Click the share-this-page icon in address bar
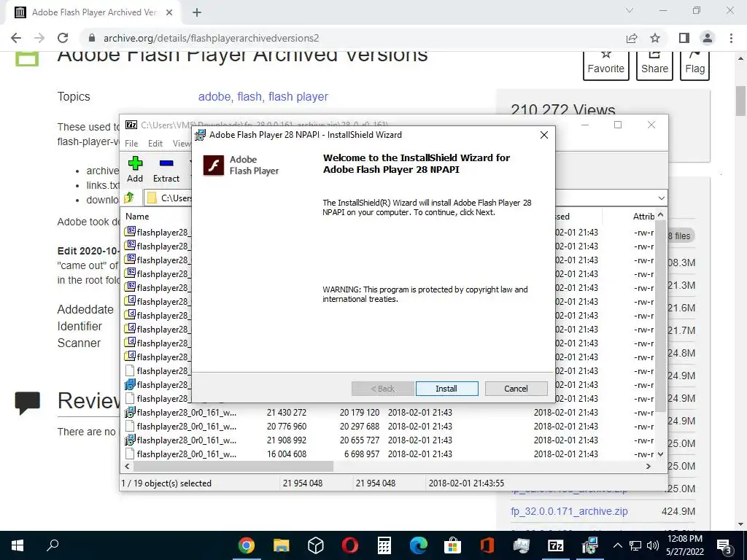The height and width of the screenshot is (560, 747). [x=632, y=38]
